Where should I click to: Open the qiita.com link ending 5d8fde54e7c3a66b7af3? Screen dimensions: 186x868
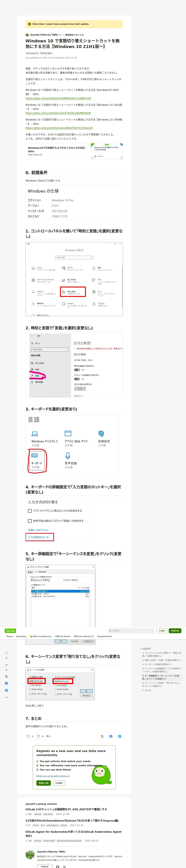pos(58,98)
